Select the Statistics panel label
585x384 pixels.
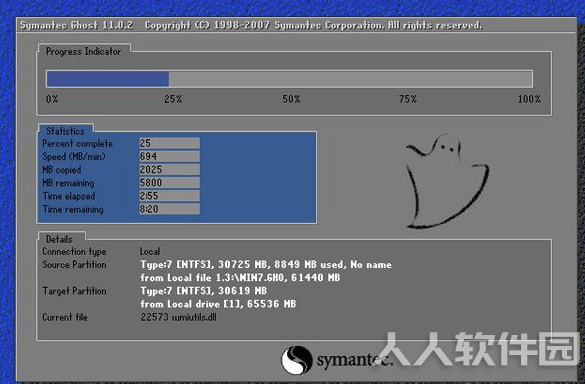coord(65,131)
